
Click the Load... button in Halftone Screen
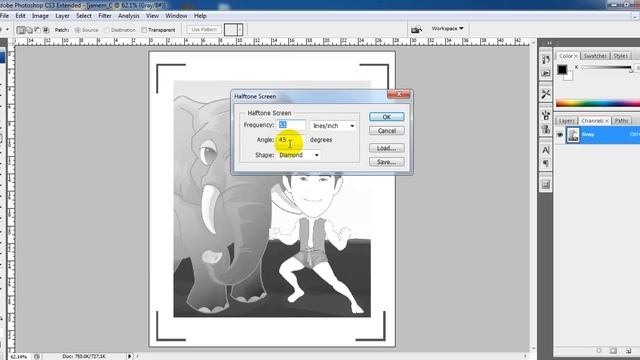(x=387, y=148)
